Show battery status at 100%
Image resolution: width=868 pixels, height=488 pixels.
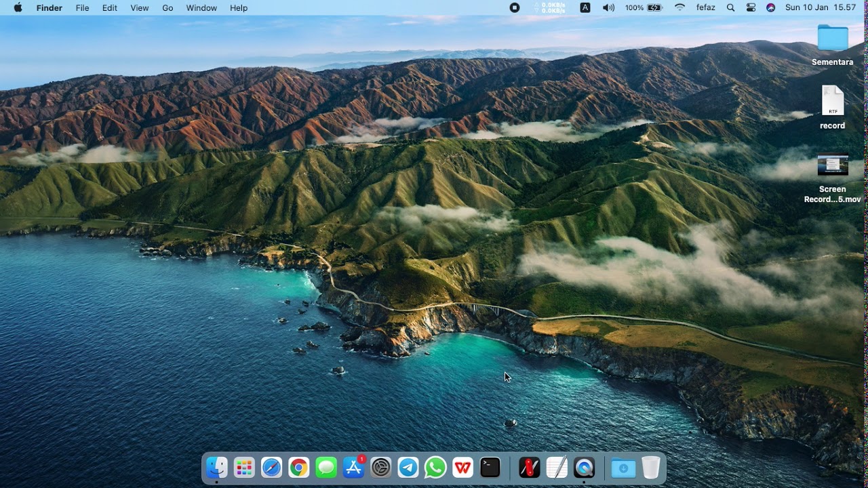(644, 7)
